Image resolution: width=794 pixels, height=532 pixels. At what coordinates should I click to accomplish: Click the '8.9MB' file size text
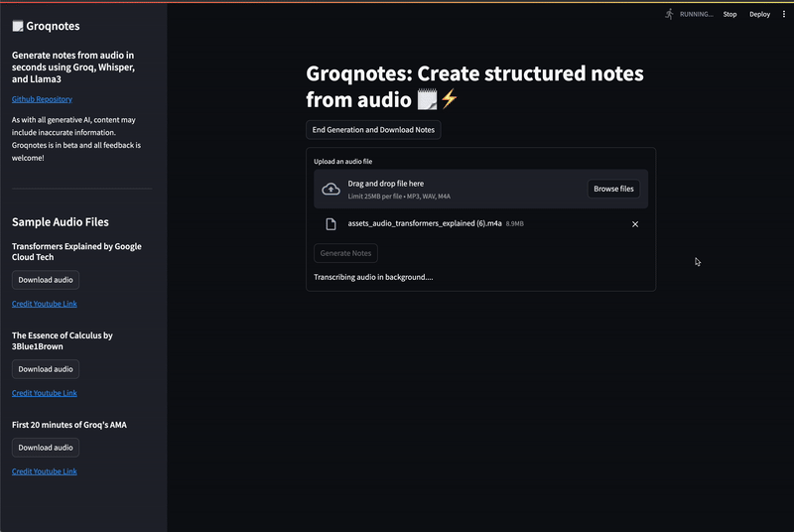(514, 223)
